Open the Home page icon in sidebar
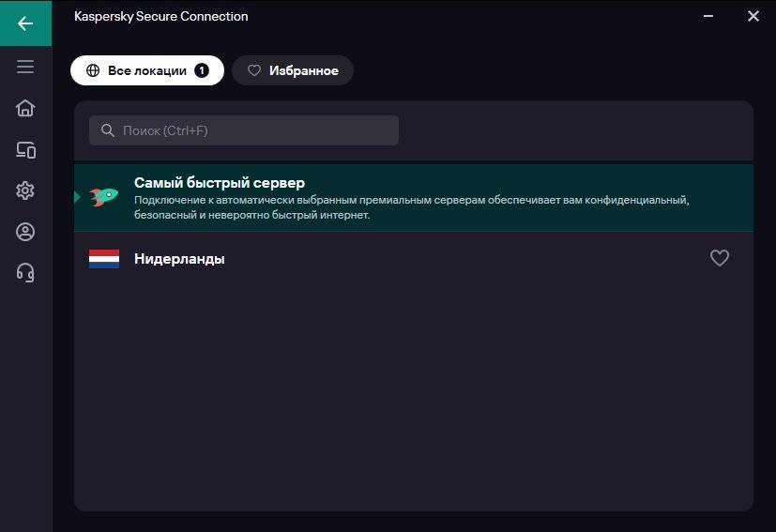The image size is (776, 532). pyautogui.click(x=25, y=108)
